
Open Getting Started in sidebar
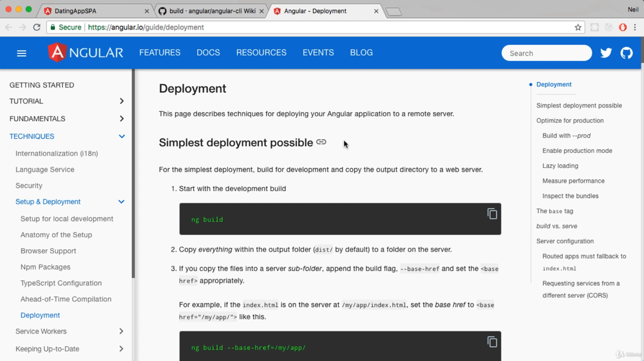coord(42,85)
